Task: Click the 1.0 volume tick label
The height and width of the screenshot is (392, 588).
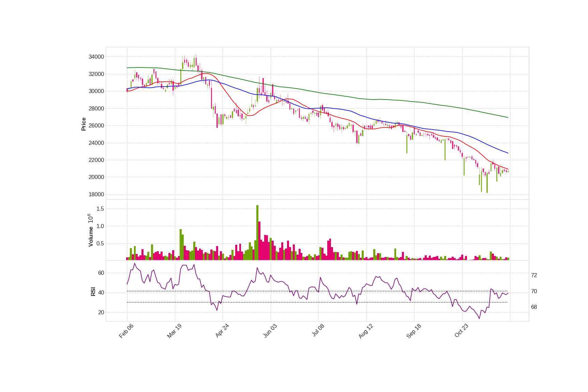Action: (x=100, y=226)
